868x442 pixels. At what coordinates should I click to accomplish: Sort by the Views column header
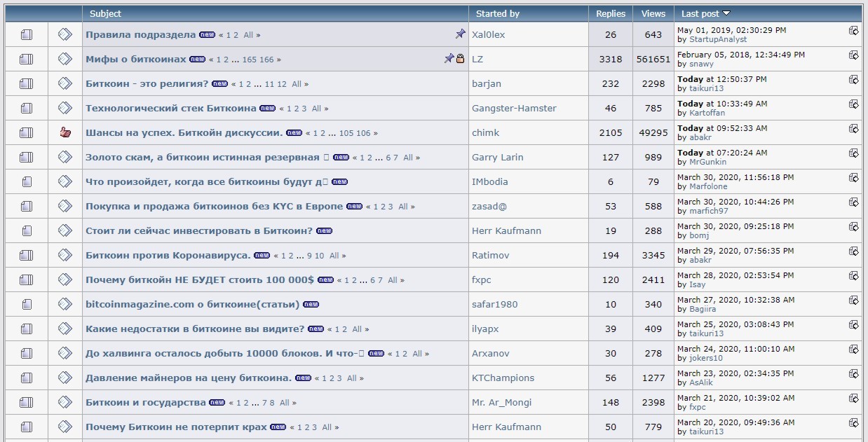[x=653, y=13]
